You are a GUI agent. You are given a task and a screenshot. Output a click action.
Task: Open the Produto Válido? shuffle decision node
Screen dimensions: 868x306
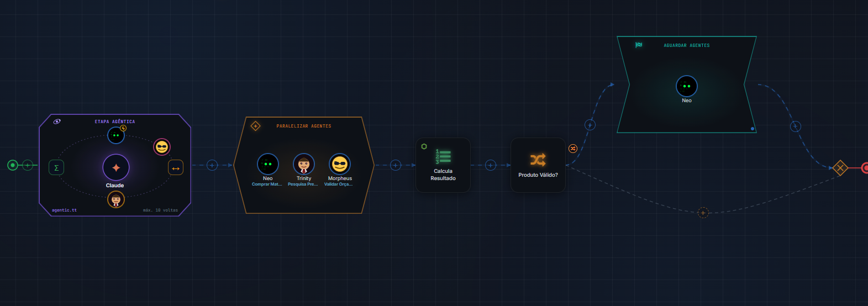click(538, 165)
